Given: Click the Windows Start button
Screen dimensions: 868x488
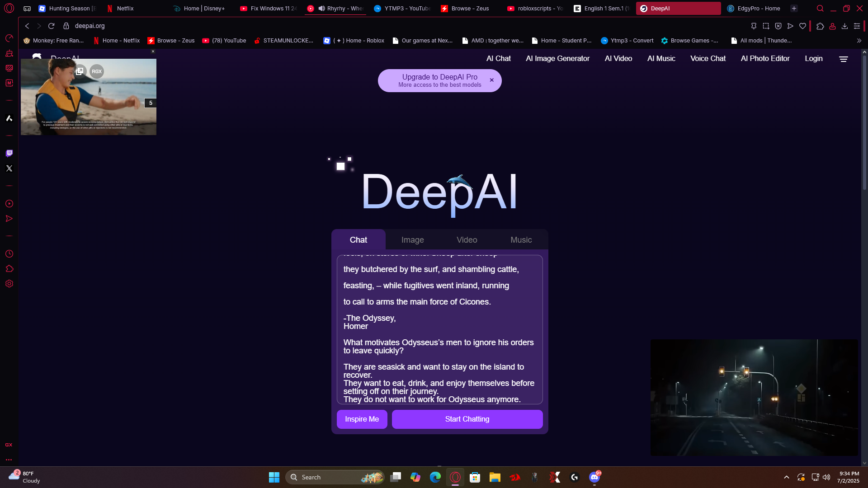Looking at the screenshot, I should coord(274,477).
